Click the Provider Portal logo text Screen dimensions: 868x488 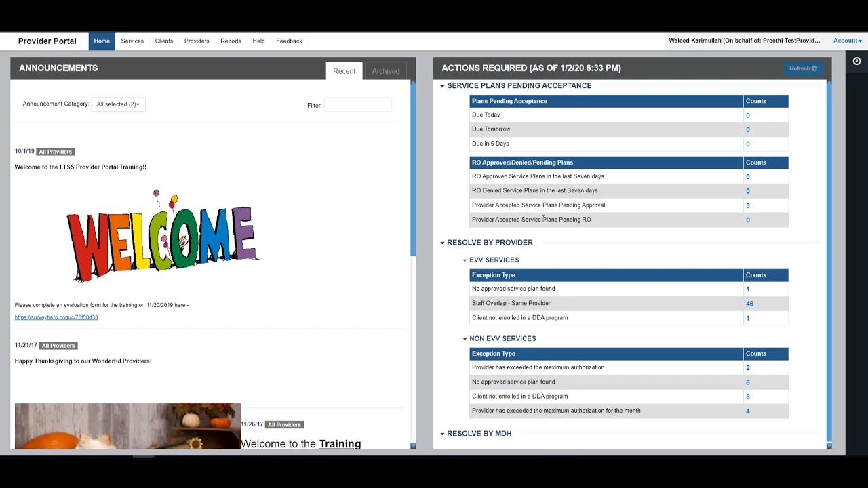pyautogui.click(x=47, y=41)
